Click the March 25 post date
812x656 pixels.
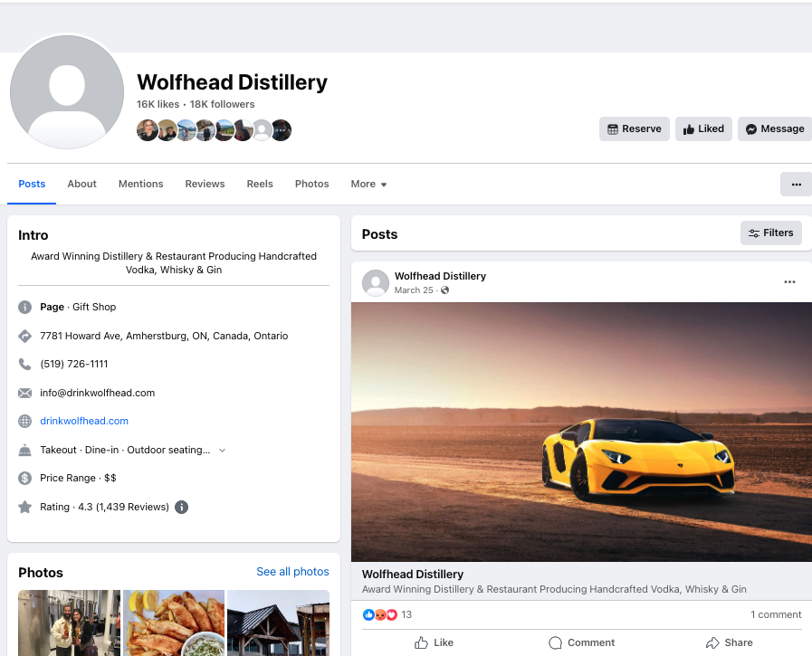(x=414, y=290)
